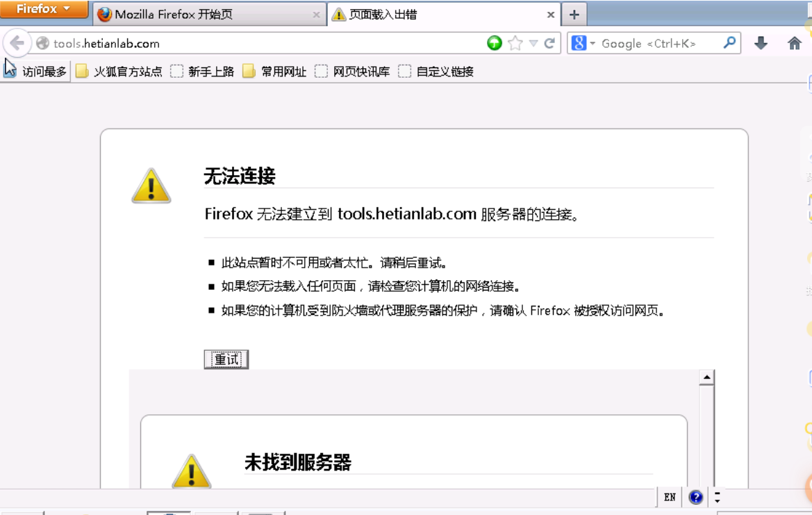Close the 页面载入出错 tab
The height and width of the screenshot is (515, 812).
tap(551, 15)
